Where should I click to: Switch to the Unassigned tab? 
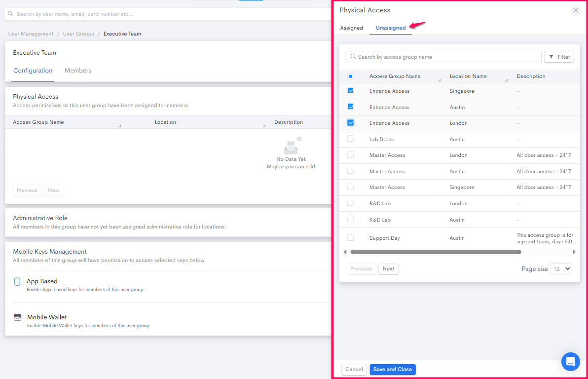[390, 28]
